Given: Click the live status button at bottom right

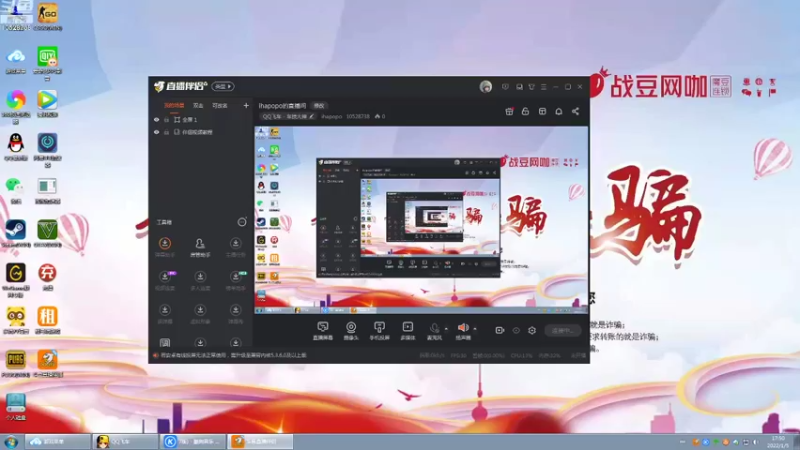Looking at the screenshot, I should (563, 331).
